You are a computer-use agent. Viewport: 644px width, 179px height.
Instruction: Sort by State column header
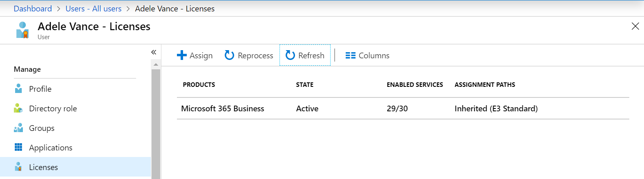[305, 85]
